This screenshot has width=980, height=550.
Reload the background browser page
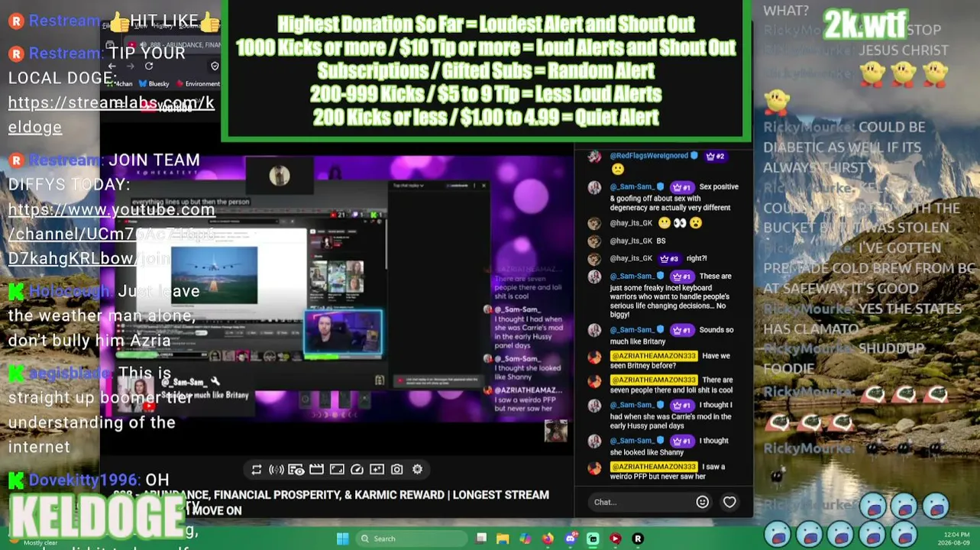coord(149,66)
